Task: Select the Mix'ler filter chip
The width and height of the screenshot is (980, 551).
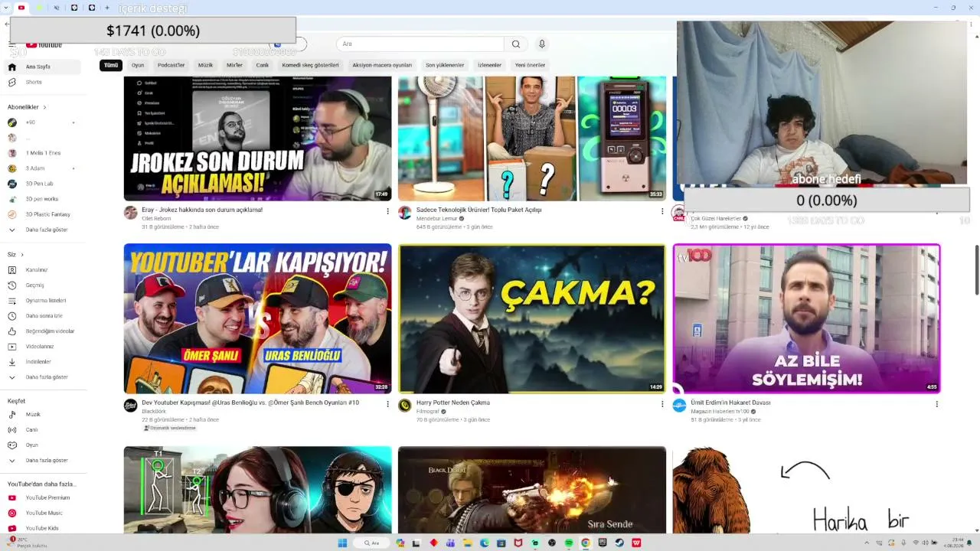Action: coord(234,65)
